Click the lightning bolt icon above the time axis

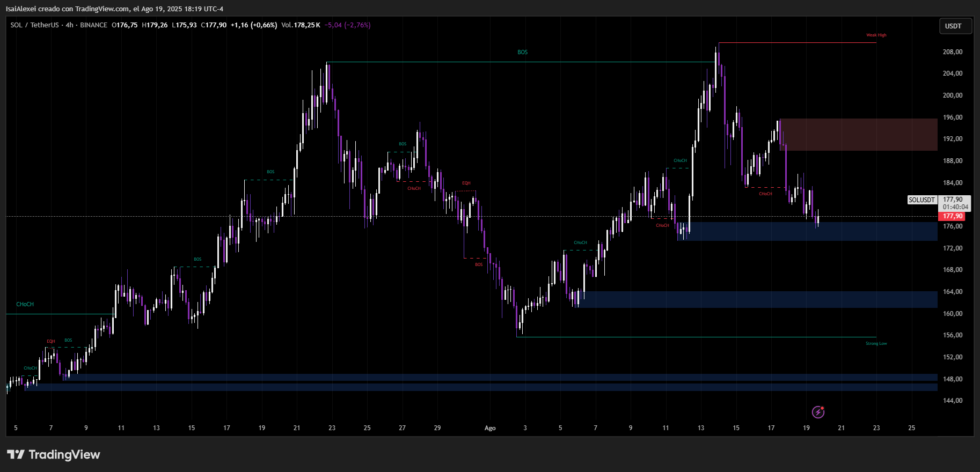tap(818, 412)
